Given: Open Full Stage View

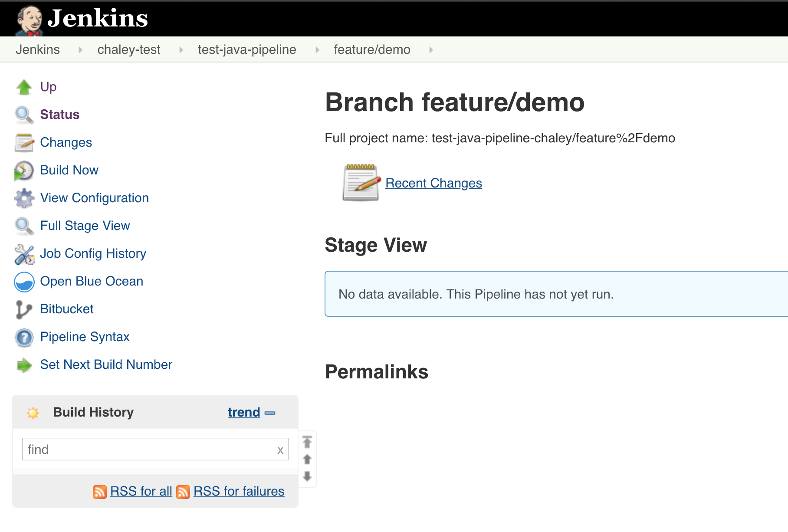Looking at the screenshot, I should pos(85,226).
